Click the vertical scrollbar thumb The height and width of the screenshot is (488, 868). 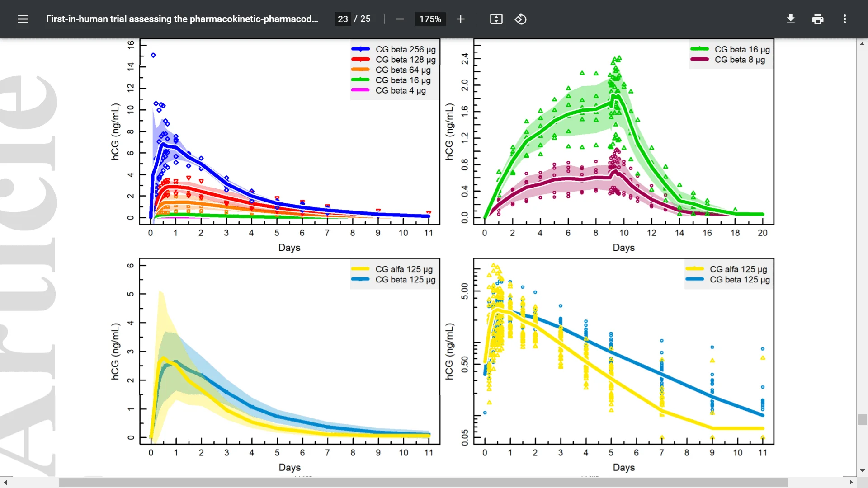pyautogui.click(x=862, y=419)
